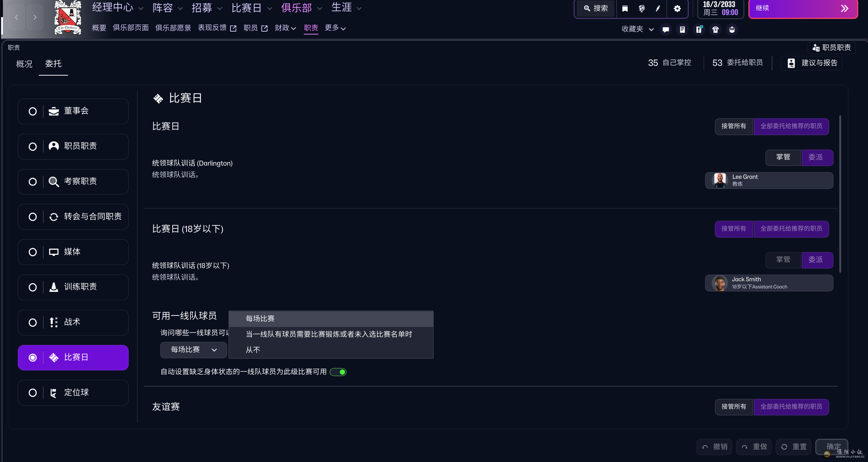
Task: Click Lee Grant staff card
Action: (x=769, y=180)
